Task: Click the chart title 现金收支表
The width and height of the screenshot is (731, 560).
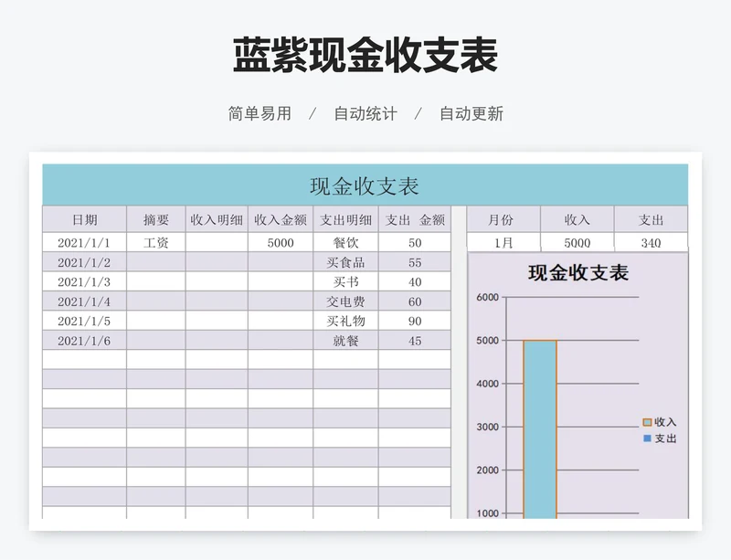Action: tap(578, 273)
